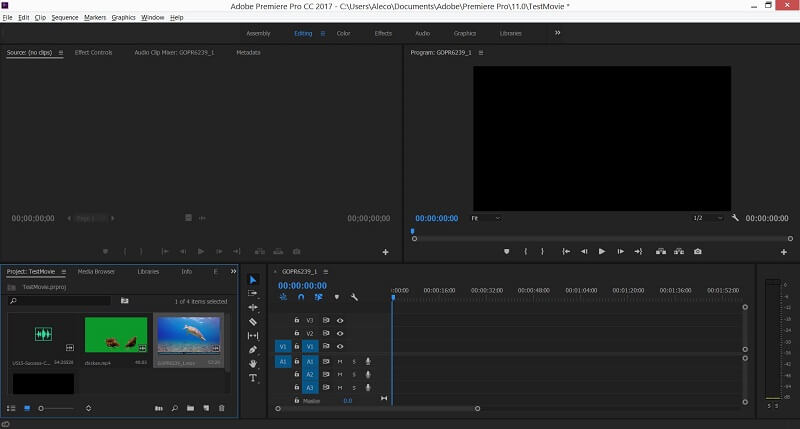Open the Sort Icons control in the Project panel
The image size is (800, 429).
88,408
